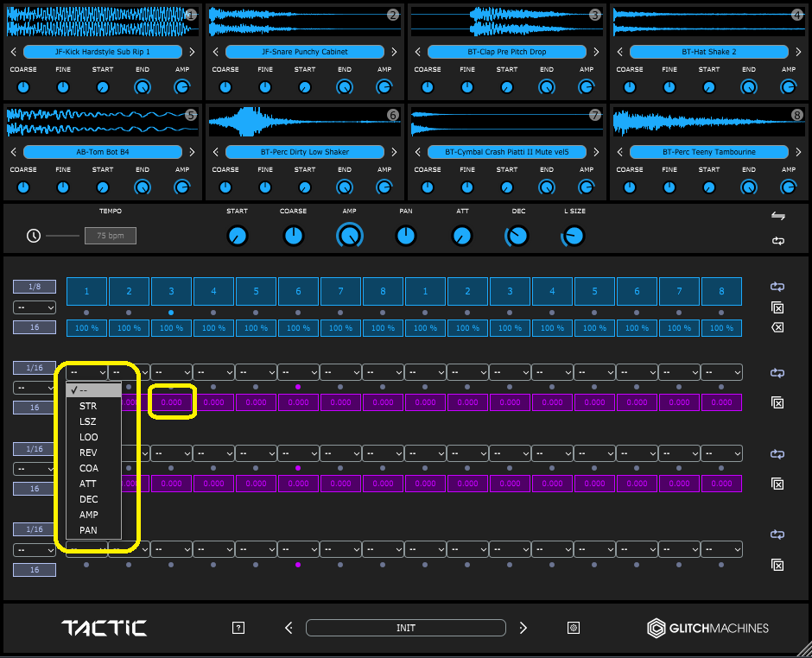Image resolution: width=812 pixels, height=658 pixels.
Task: Click the tempo sync clock icon
Action: [x=34, y=236]
